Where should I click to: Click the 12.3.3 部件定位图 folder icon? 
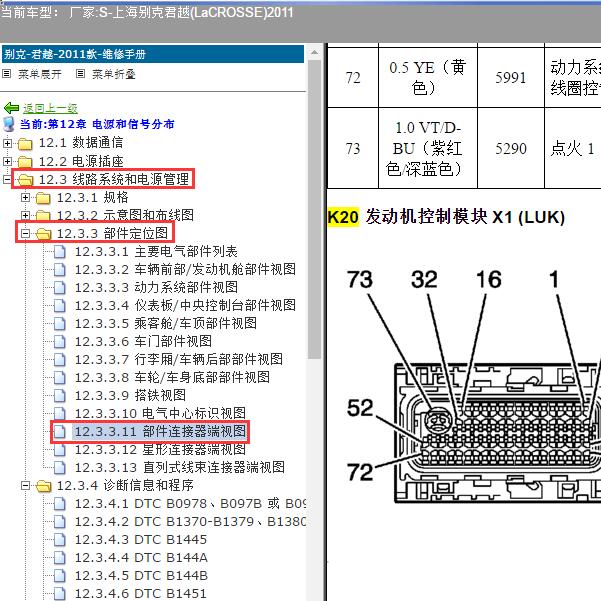click(43, 233)
